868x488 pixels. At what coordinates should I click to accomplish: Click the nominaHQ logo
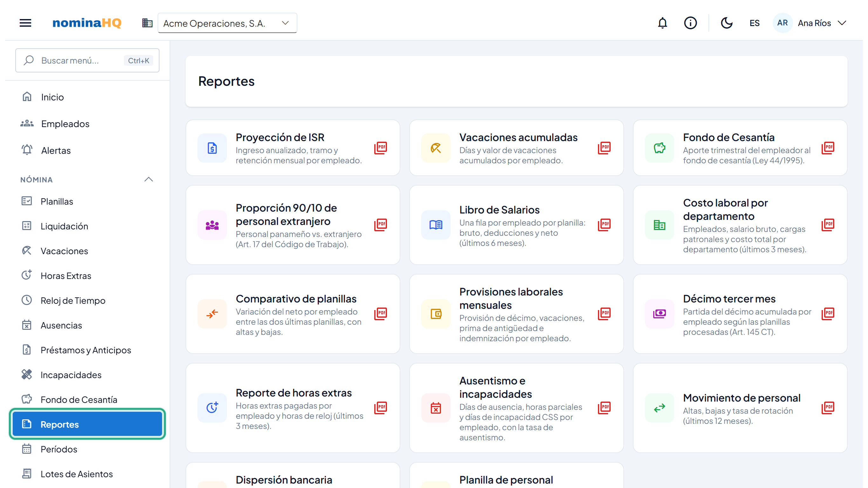87,23
